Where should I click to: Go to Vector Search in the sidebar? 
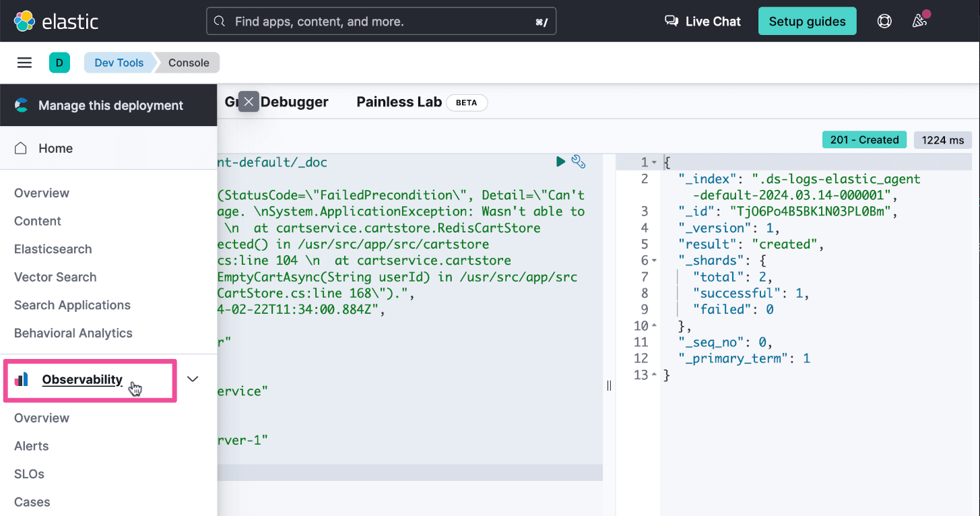(55, 277)
